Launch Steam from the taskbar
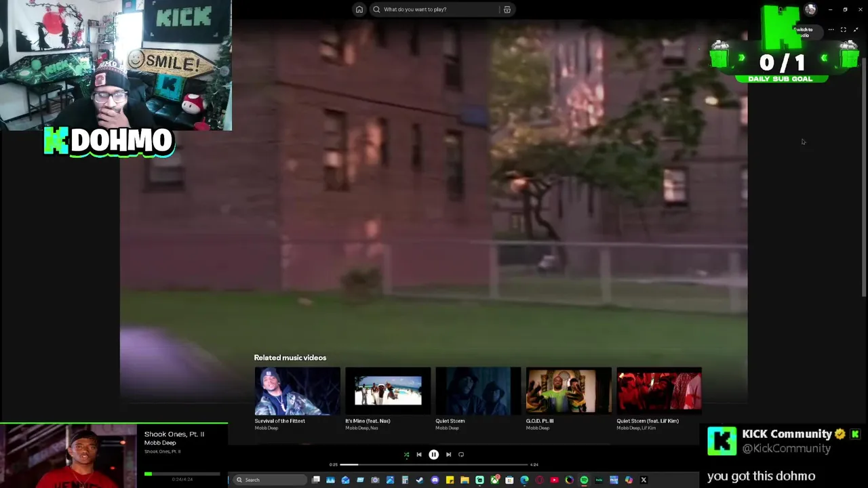Viewport: 868px width, 488px height. pyautogui.click(x=420, y=480)
